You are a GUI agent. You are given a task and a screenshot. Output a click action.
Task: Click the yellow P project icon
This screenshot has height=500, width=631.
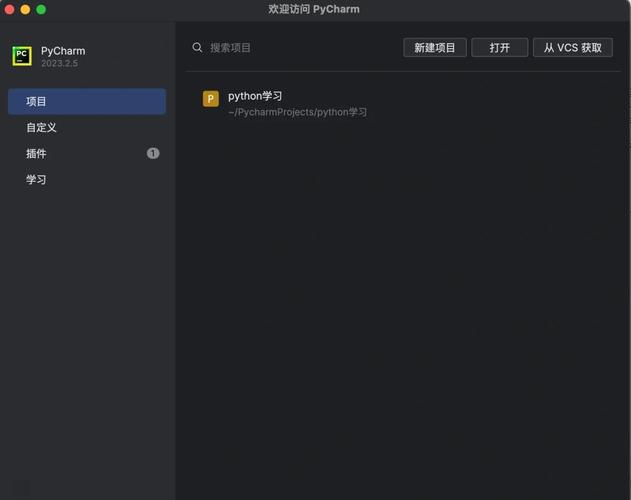tap(210, 99)
